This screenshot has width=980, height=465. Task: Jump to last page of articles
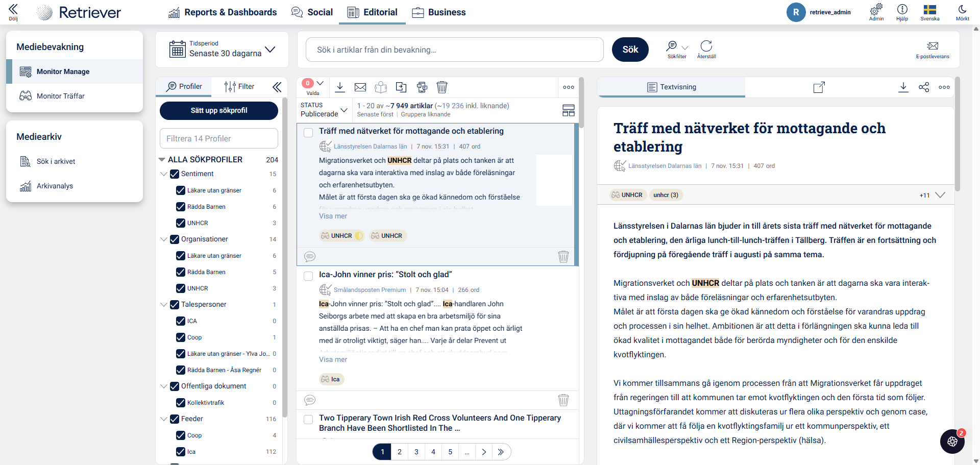click(501, 452)
